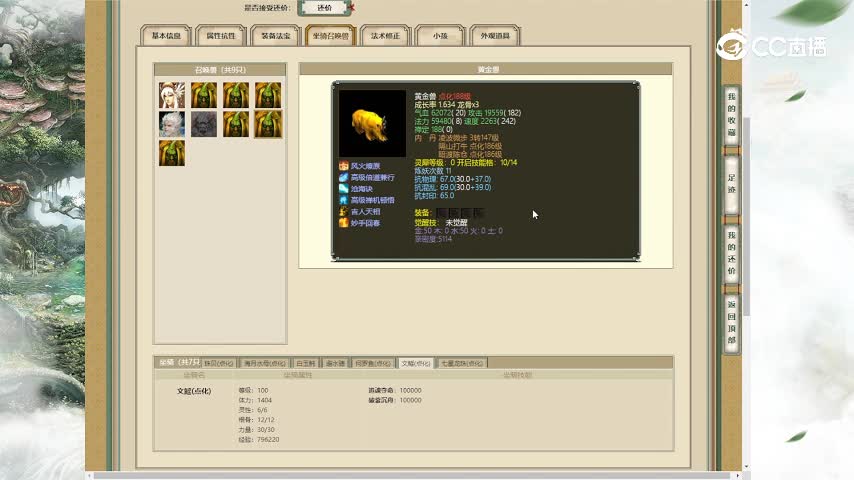Click the 成长率 1.634 stat line
Viewport: 854px width, 480px height.
[x=447, y=105]
